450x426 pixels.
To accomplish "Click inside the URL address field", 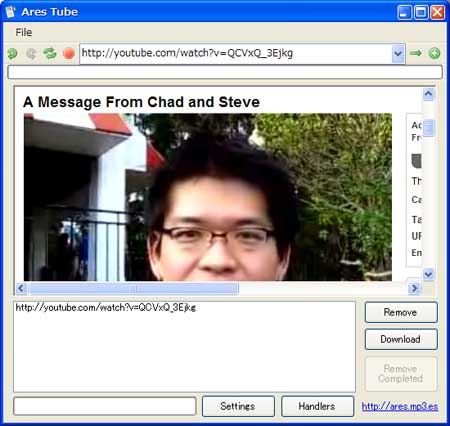I will (x=236, y=53).
